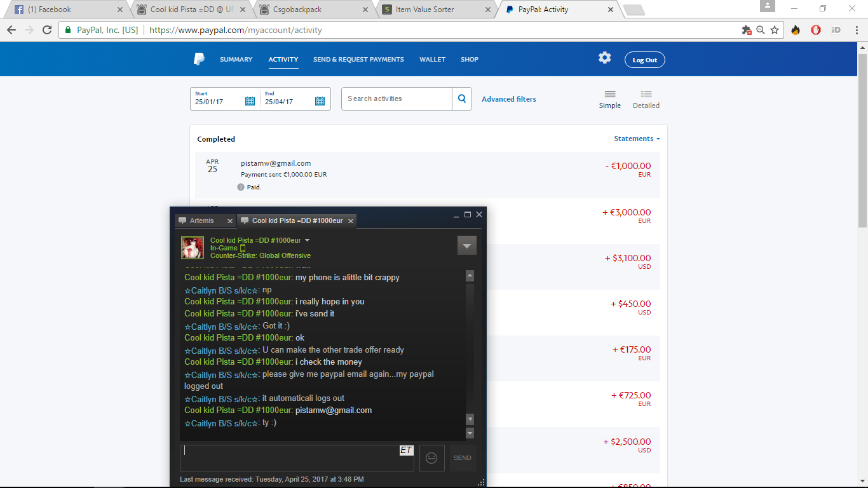Open the Wallet section
The height and width of the screenshot is (488, 868).
tap(432, 59)
